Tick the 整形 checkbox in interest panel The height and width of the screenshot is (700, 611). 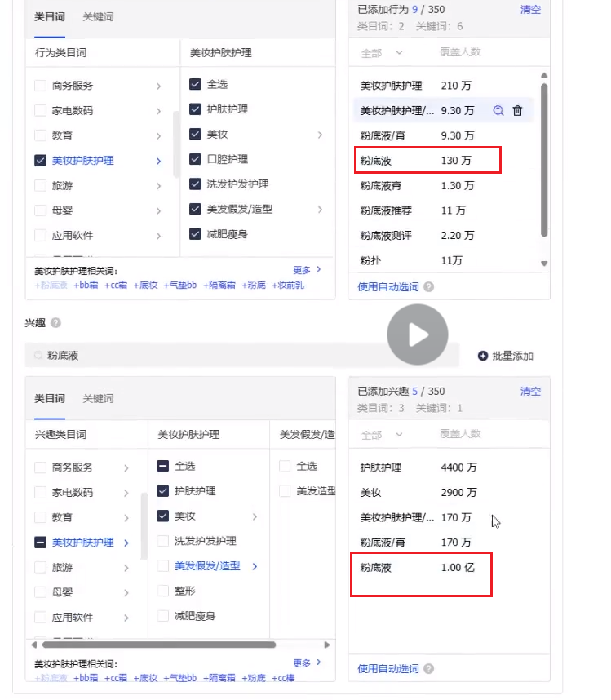(163, 591)
